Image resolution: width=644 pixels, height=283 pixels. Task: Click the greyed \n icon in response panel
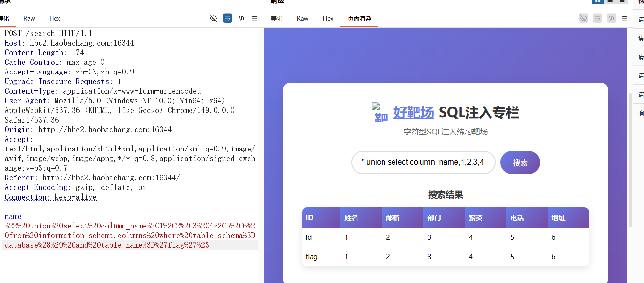pos(612,18)
